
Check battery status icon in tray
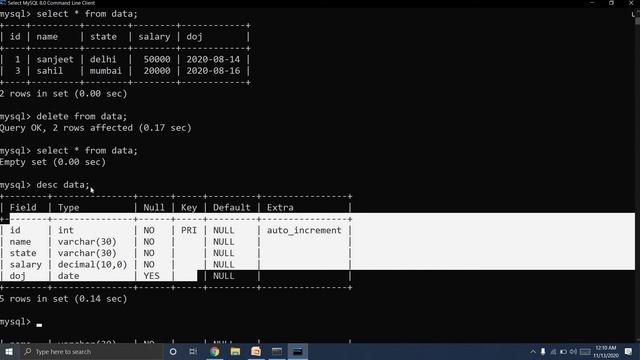click(x=563, y=351)
